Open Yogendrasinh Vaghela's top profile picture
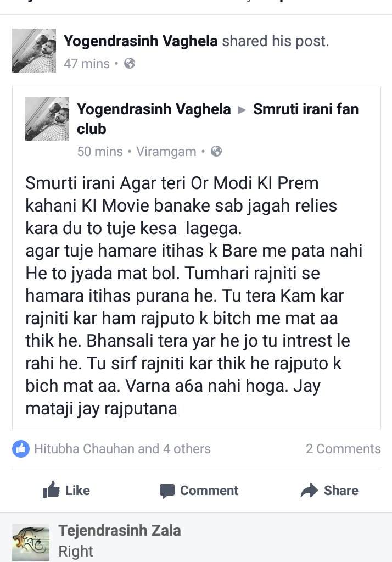Image resolution: width=392 pixels, height=562 pixels. coord(34,51)
